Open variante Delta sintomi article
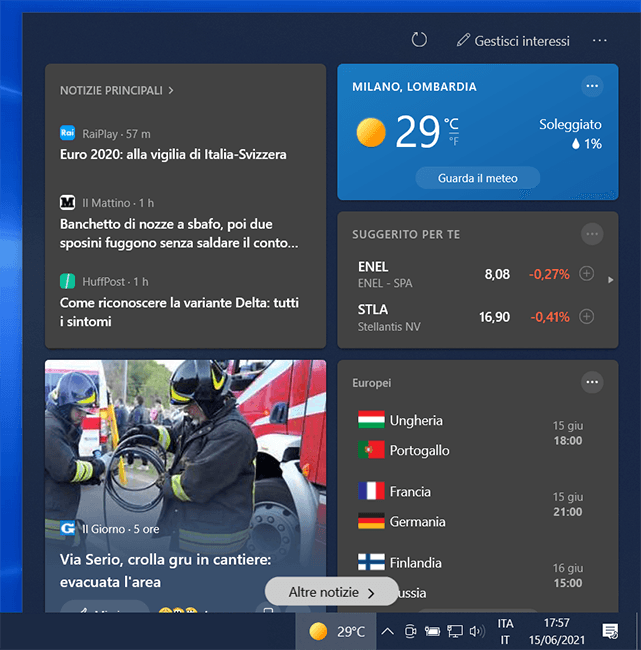This screenshot has width=641, height=650. tap(179, 312)
